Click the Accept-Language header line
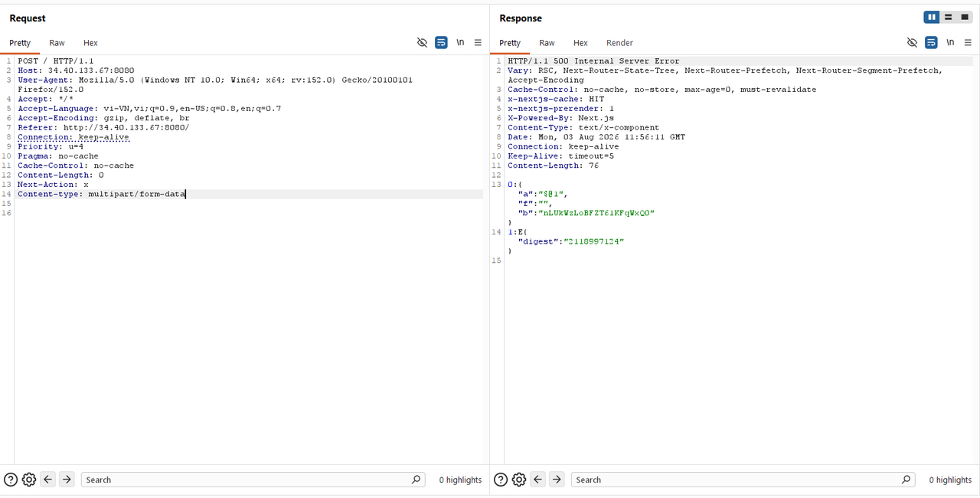The width and height of the screenshot is (980, 498). tap(149, 108)
